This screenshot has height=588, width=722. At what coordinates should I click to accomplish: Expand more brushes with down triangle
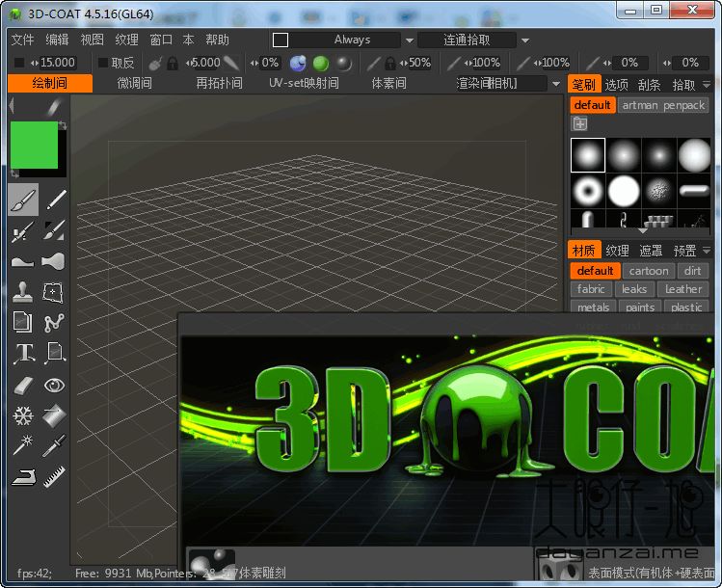click(642, 230)
